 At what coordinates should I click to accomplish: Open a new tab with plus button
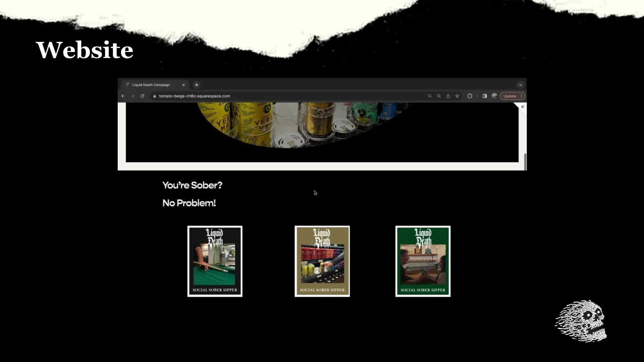click(197, 85)
